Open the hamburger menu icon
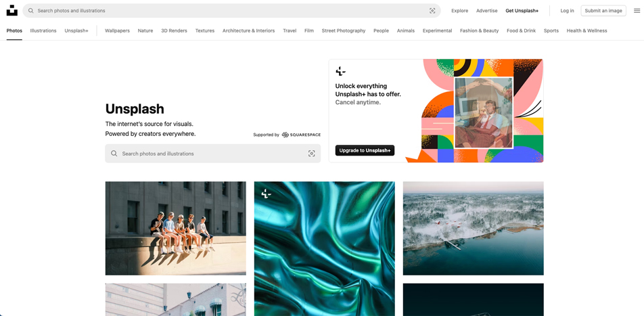Screen dimensions: 644x316 (637, 11)
